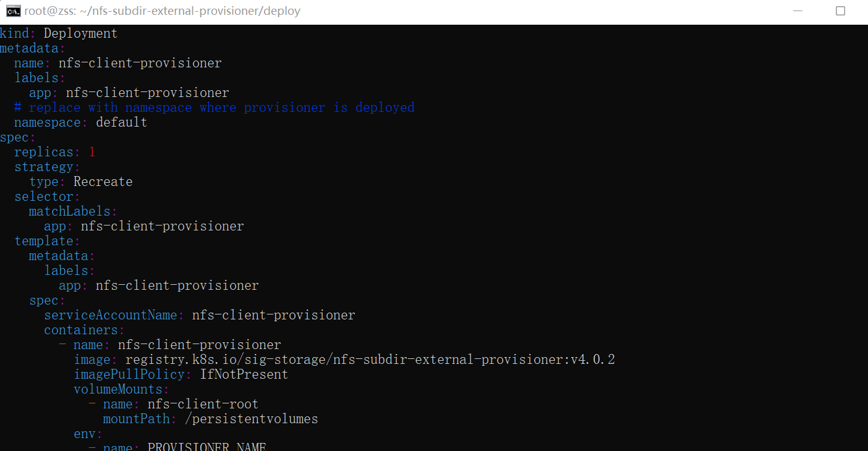Click the containers key
The height and width of the screenshot is (451, 868).
coord(80,330)
